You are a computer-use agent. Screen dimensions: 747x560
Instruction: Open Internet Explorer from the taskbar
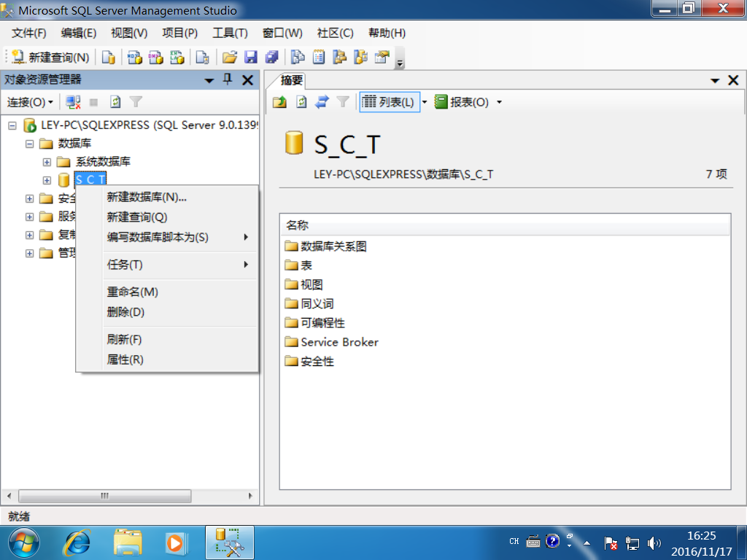pos(77,542)
